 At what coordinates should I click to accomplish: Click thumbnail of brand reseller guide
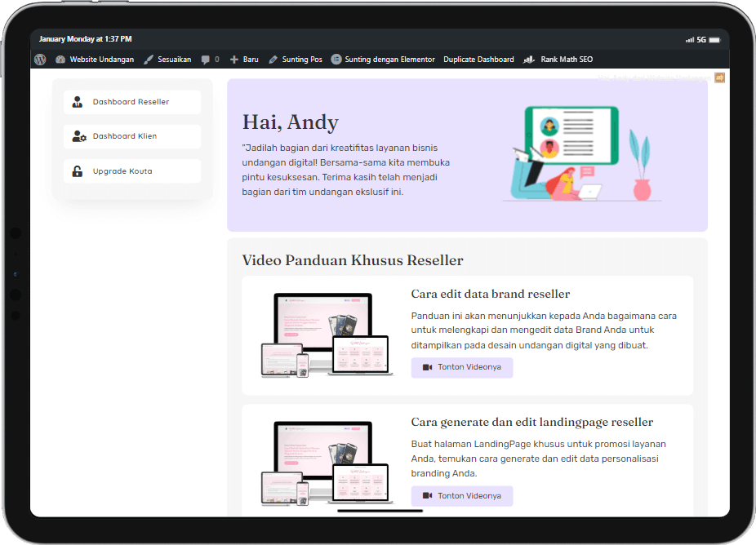327,335
